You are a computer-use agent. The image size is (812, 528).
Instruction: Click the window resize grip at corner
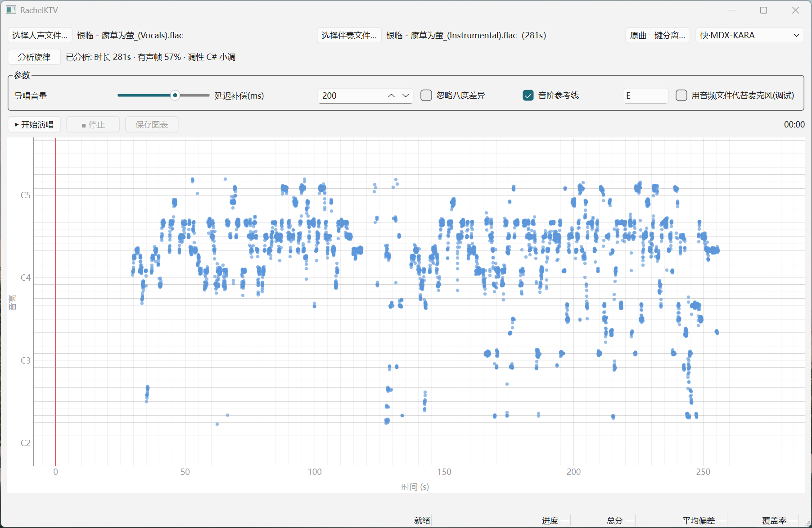pyautogui.click(x=807, y=523)
